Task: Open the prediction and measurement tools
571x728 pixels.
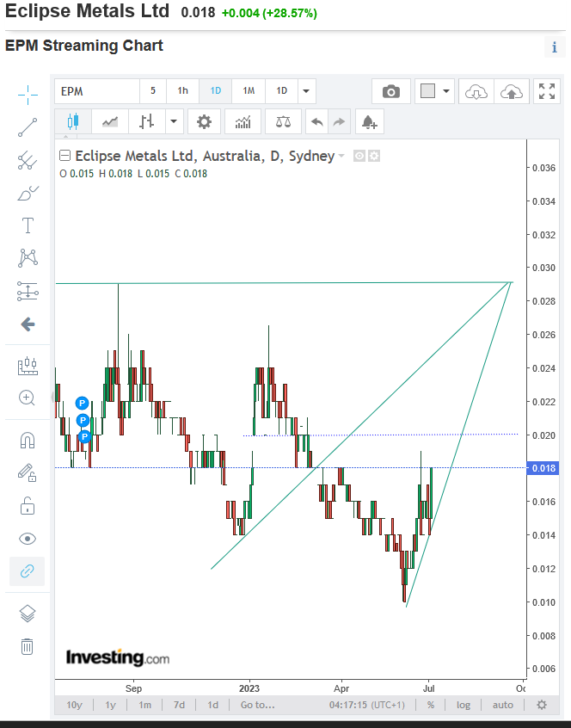Action: 28,291
